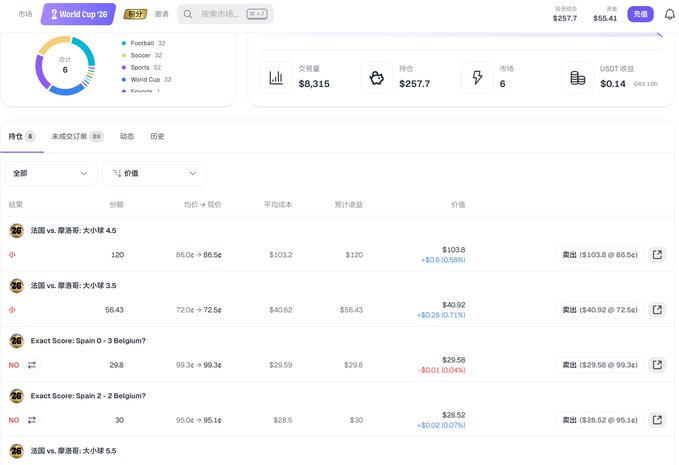The image size is (679, 465).
Task: Open market 法国 vs. 摩洛哥: 大小球 3.5
Action: click(x=73, y=285)
